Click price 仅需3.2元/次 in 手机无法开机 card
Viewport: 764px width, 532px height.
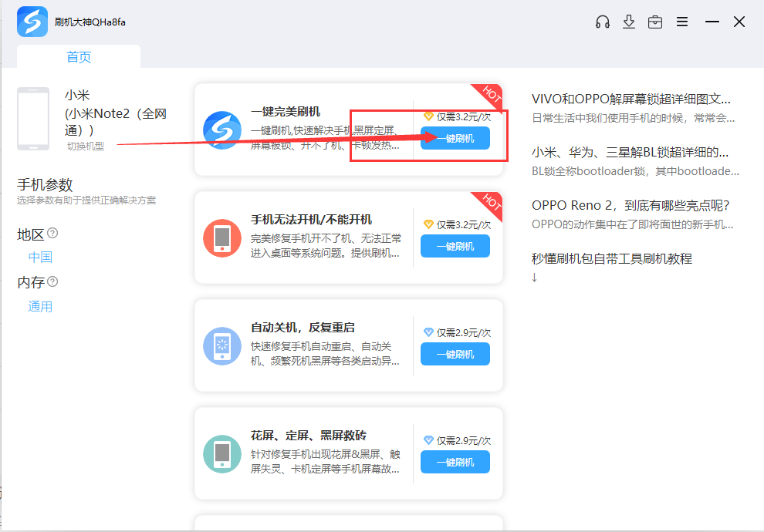tap(463, 225)
